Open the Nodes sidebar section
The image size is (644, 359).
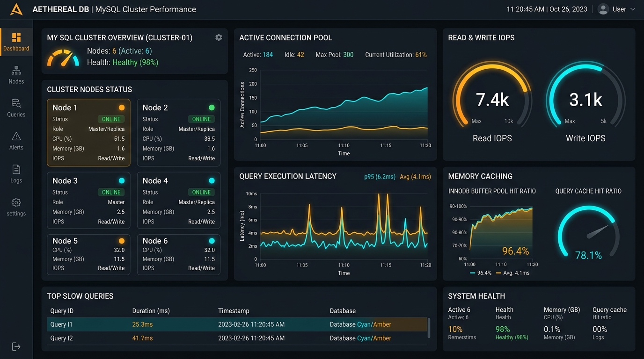[x=16, y=75]
